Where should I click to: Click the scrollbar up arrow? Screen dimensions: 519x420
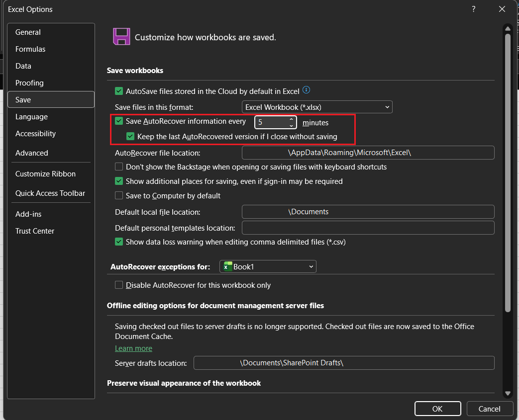508,28
